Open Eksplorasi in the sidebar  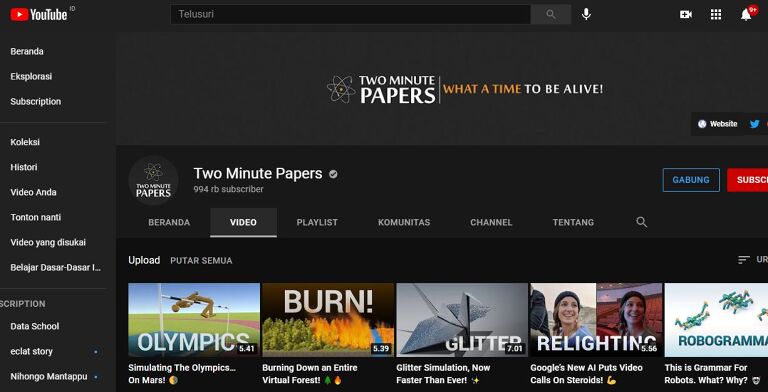pyautogui.click(x=31, y=76)
